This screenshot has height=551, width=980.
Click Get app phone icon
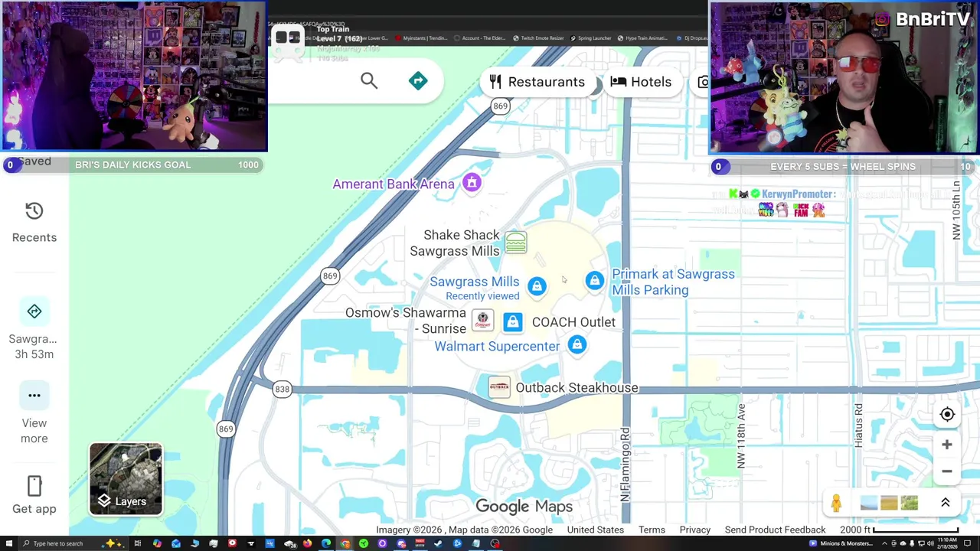(34, 487)
